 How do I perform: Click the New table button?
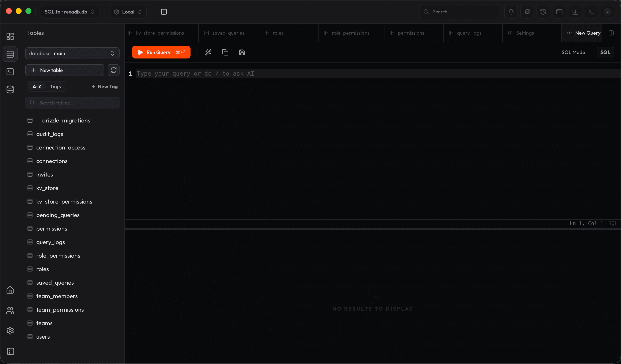(65, 70)
